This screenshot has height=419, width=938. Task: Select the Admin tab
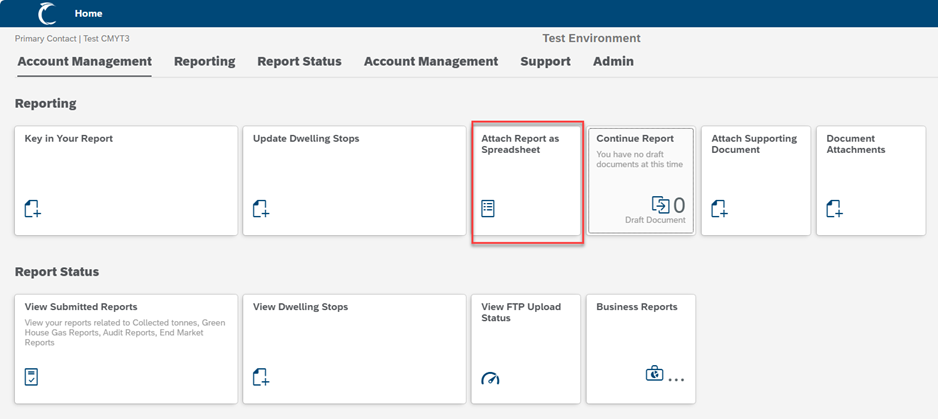[613, 61]
